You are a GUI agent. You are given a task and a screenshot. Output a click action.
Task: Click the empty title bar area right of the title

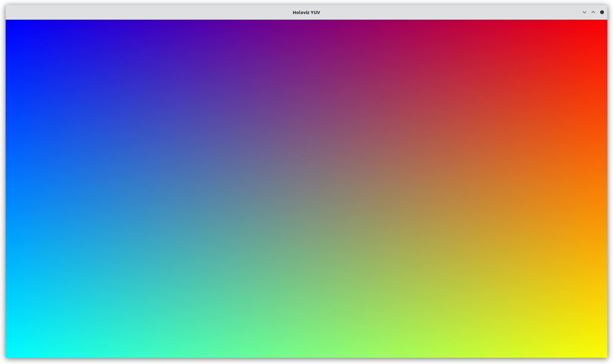point(454,13)
